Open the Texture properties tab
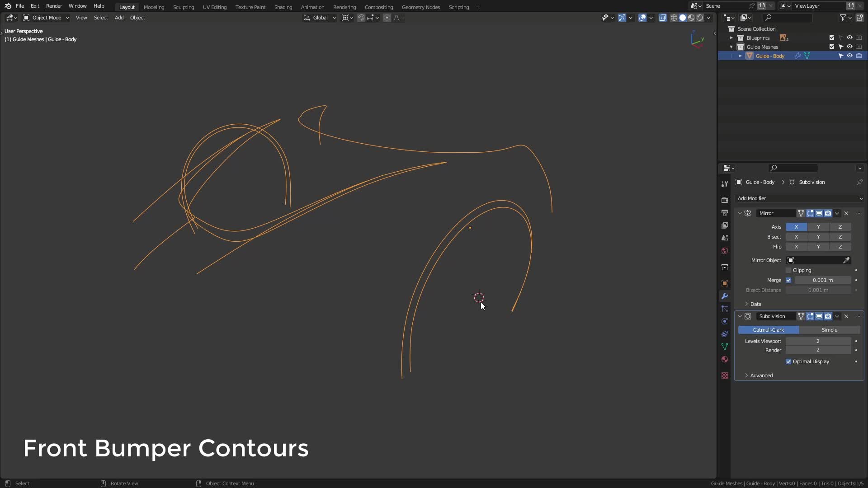This screenshot has height=488, width=868. [x=725, y=375]
